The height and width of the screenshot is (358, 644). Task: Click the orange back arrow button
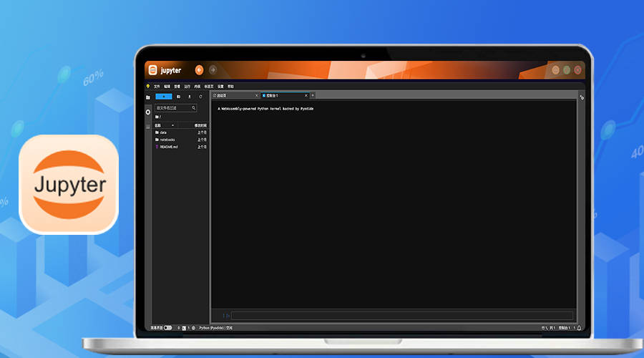click(x=199, y=70)
